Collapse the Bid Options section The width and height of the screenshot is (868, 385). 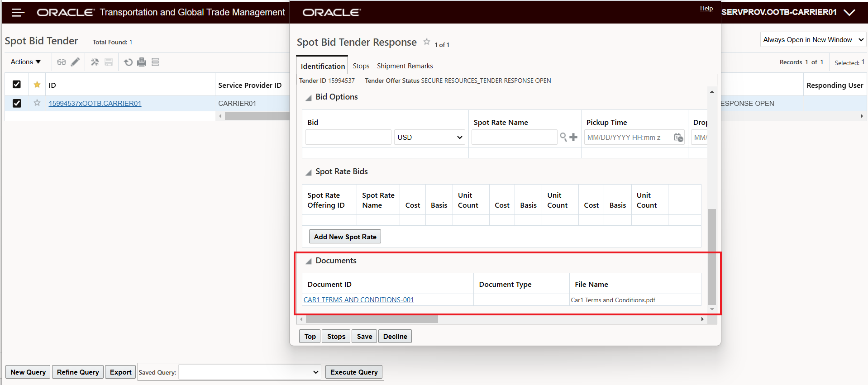click(x=308, y=98)
